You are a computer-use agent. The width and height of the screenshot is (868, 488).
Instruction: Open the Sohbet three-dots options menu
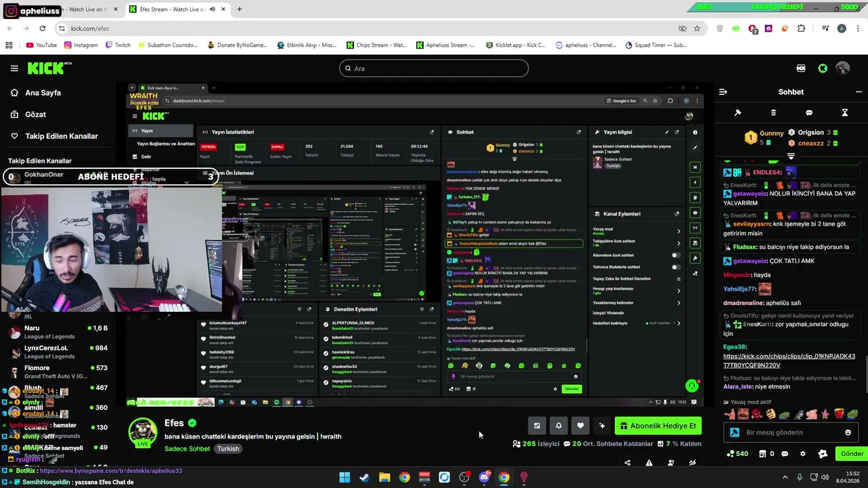pyautogui.click(x=859, y=92)
